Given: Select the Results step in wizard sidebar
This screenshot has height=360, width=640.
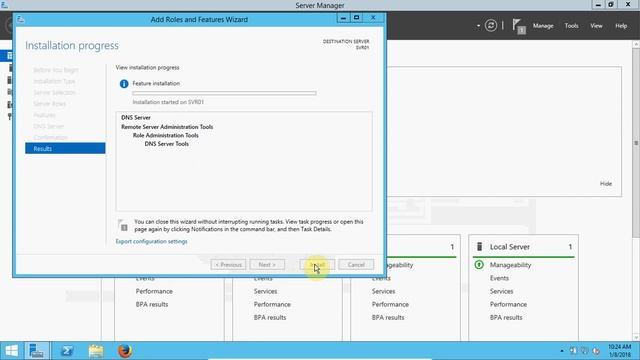Looking at the screenshot, I should pyautogui.click(x=65, y=149).
